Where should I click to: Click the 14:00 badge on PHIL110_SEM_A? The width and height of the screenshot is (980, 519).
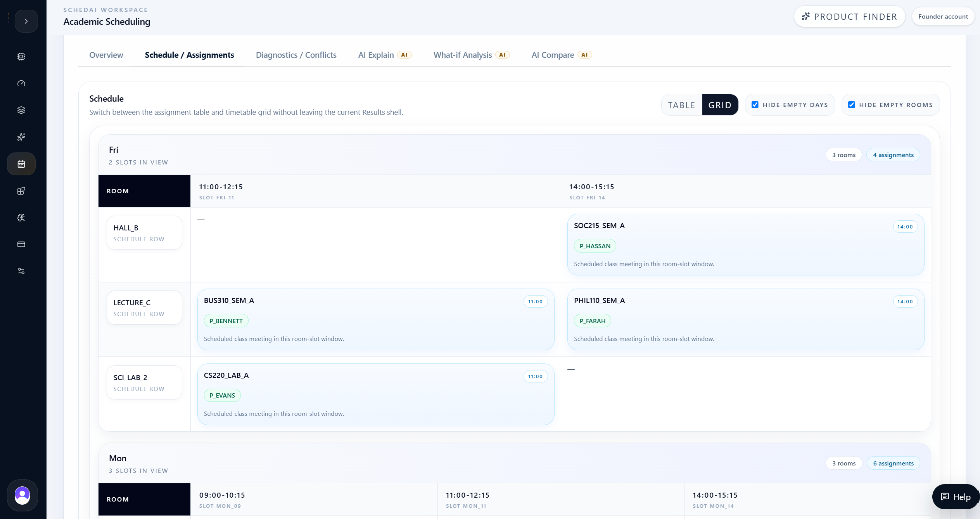pyautogui.click(x=905, y=301)
